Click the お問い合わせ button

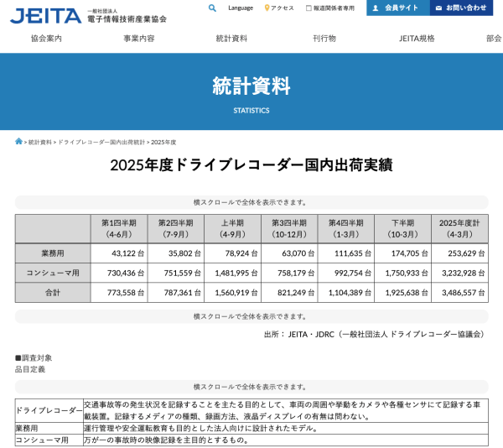point(461,8)
